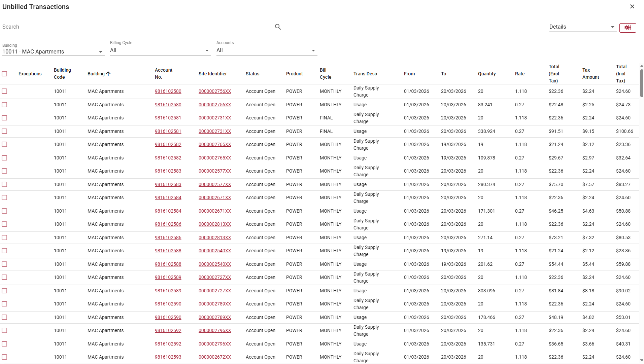Toggle the select-all checkbox in the header
The height and width of the screenshot is (364, 644).
pos(4,74)
